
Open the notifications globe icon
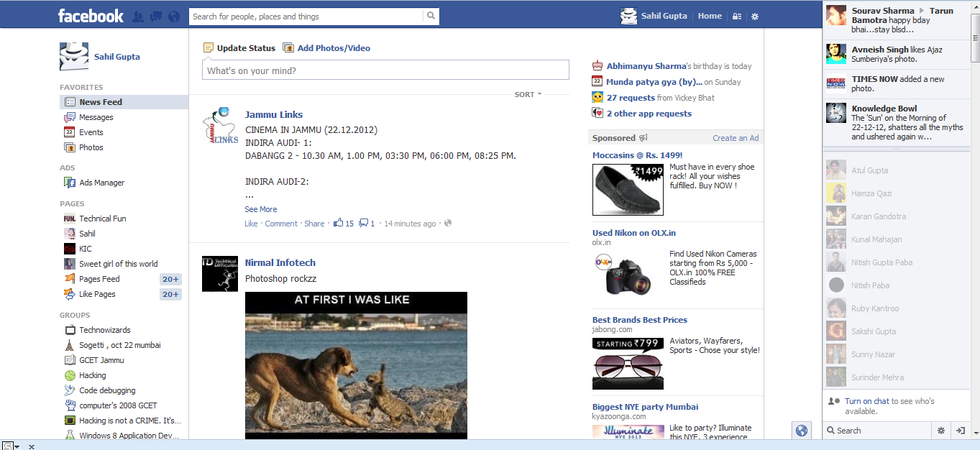click(x=173, y=14)
